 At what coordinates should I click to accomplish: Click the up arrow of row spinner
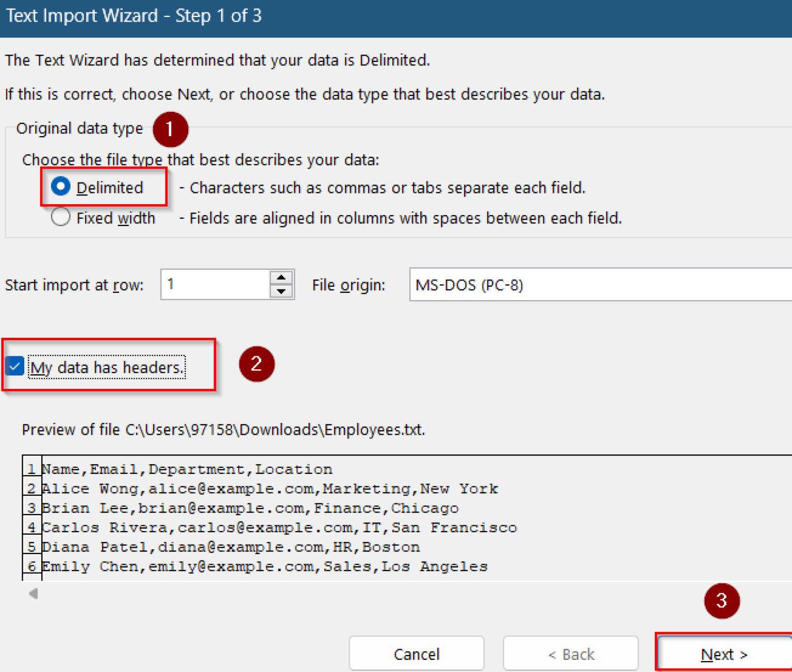tap(281, 277)
